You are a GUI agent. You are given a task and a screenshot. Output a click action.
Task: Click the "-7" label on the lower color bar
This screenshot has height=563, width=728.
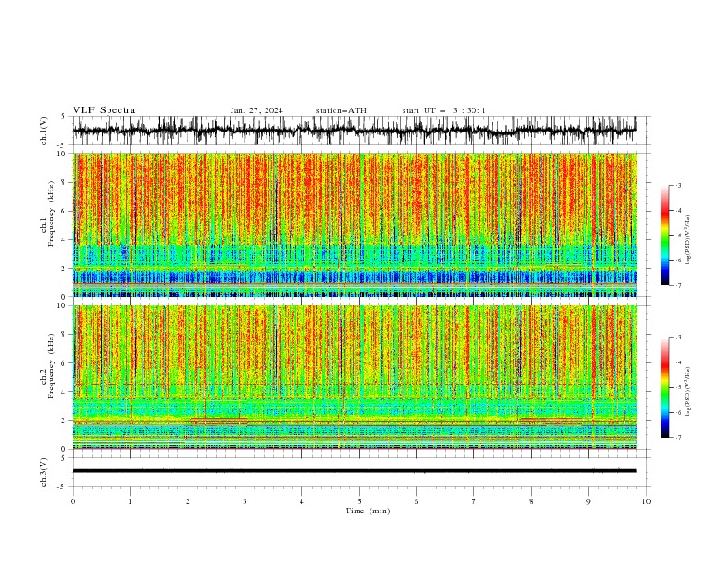677,437
